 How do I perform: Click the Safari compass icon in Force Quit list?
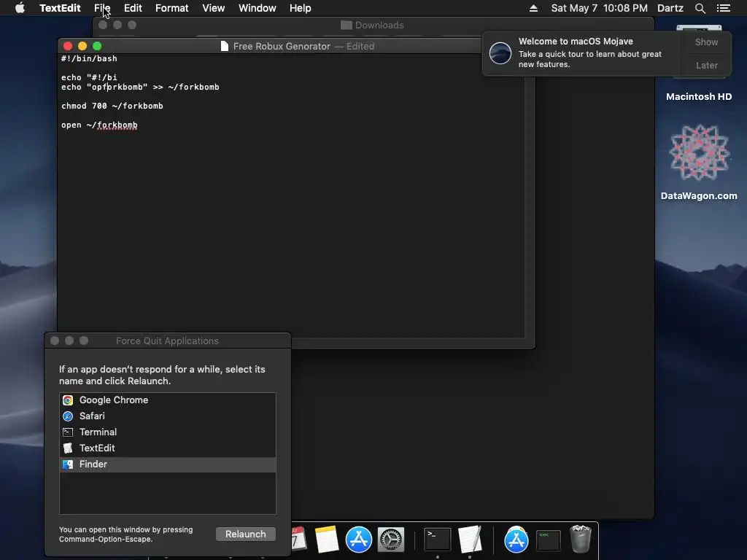(68, 416)
